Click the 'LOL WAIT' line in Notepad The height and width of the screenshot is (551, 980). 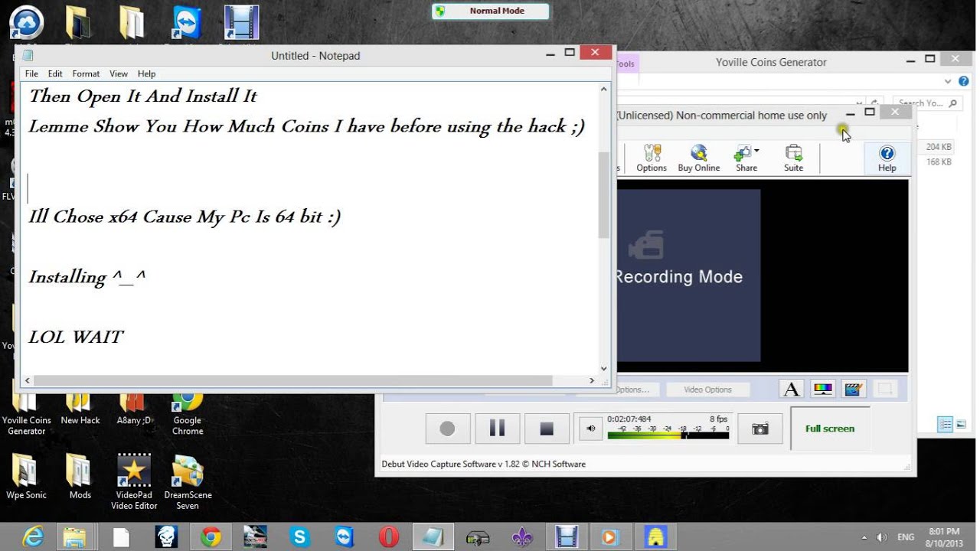(76, 337)
